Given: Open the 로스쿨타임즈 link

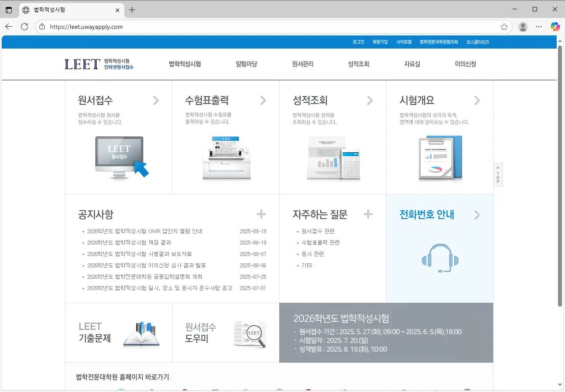Looking at the screenshot, I should tap(477, 42).
